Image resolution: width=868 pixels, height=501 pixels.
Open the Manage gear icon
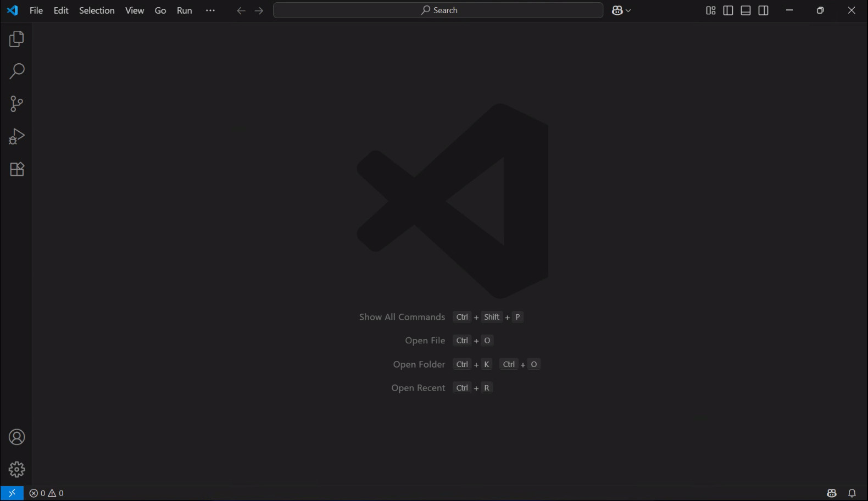16,470
